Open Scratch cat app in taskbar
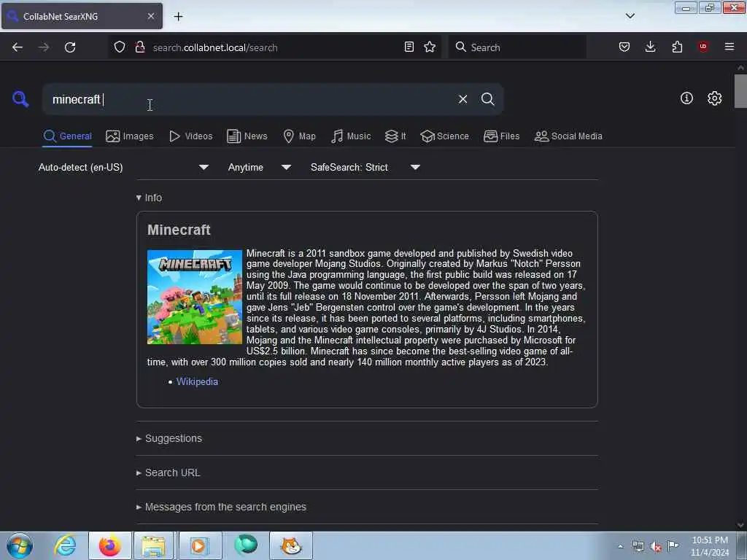This screenshot has width=747, height=560. [291, 545]
